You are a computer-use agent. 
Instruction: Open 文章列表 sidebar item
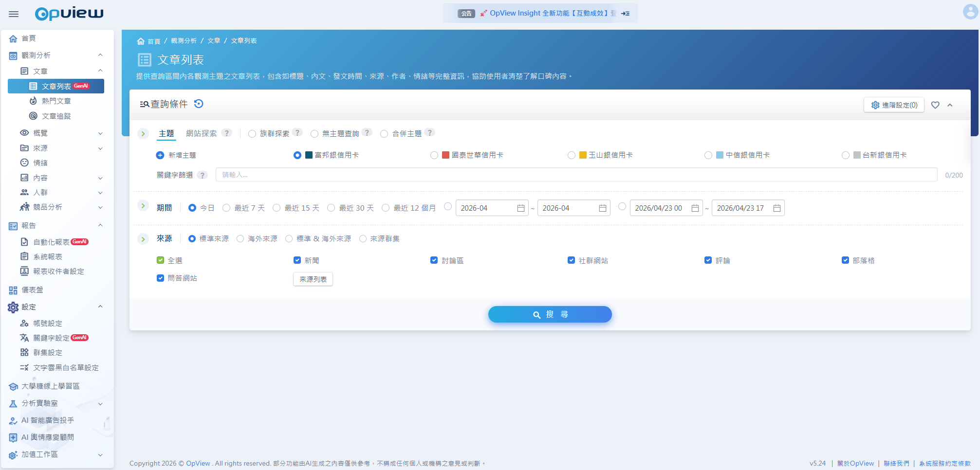56,86
